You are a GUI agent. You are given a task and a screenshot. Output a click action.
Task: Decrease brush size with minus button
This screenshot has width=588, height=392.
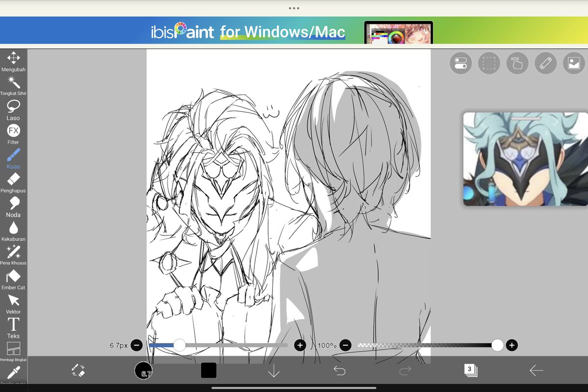137,346
